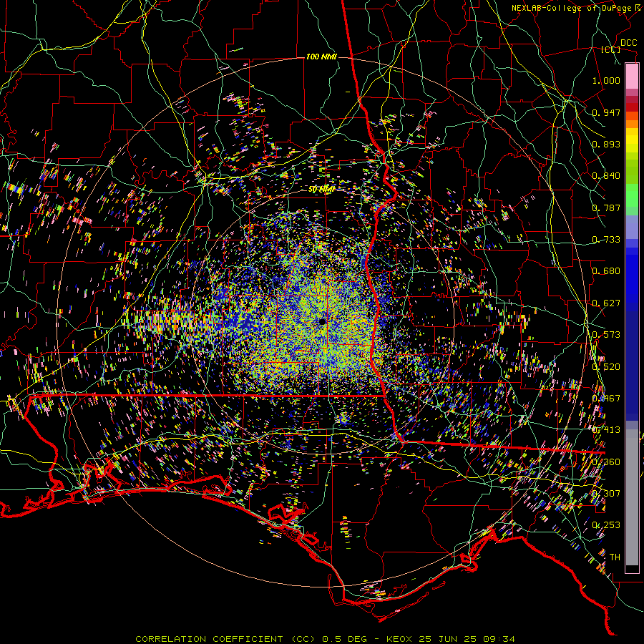Click the NEXLAB-College of DuPage credit text
Image resolution: width=644 pixels, height=644 pixels.
pyautogui.click(x=577, y=8)
